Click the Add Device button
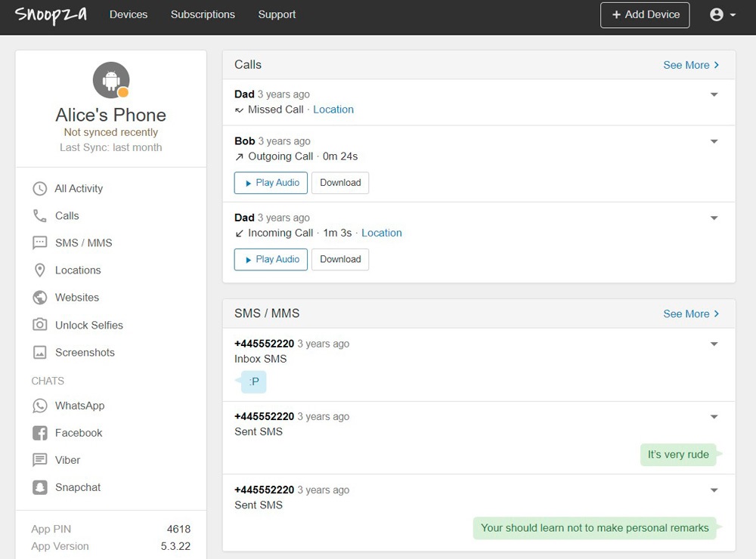Viewport: 756px width, 559px height. point(645,15)
